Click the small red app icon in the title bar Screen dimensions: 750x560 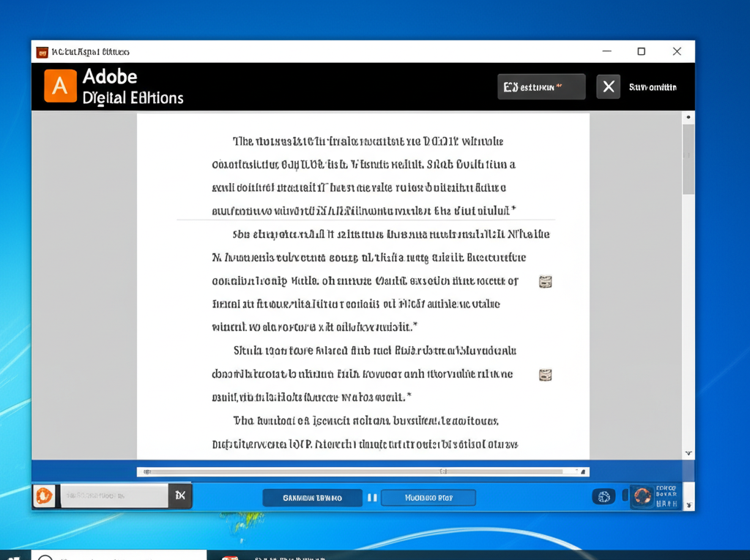tap(44, 51)
